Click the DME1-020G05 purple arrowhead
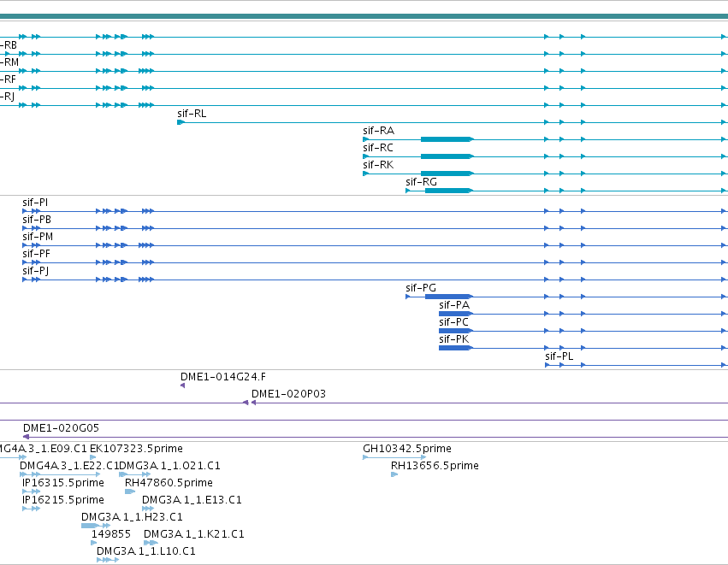728x565 pixels. (26, 437)
